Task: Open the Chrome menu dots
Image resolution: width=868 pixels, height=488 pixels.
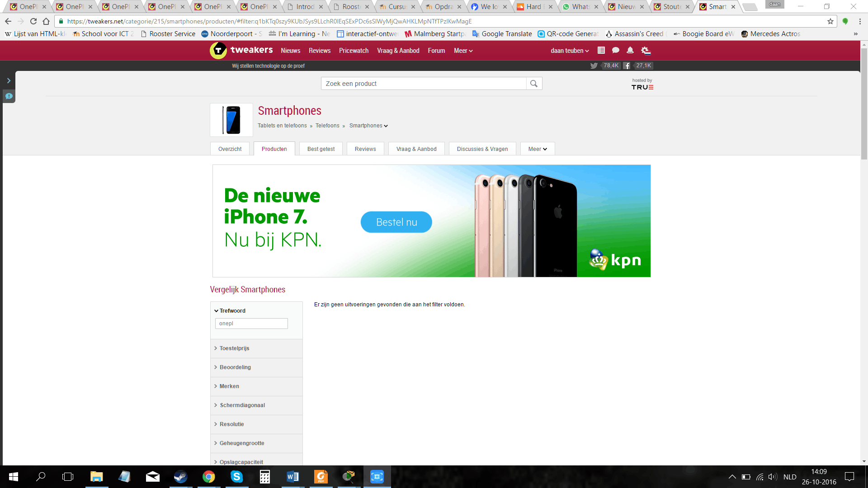Action: 860,21
